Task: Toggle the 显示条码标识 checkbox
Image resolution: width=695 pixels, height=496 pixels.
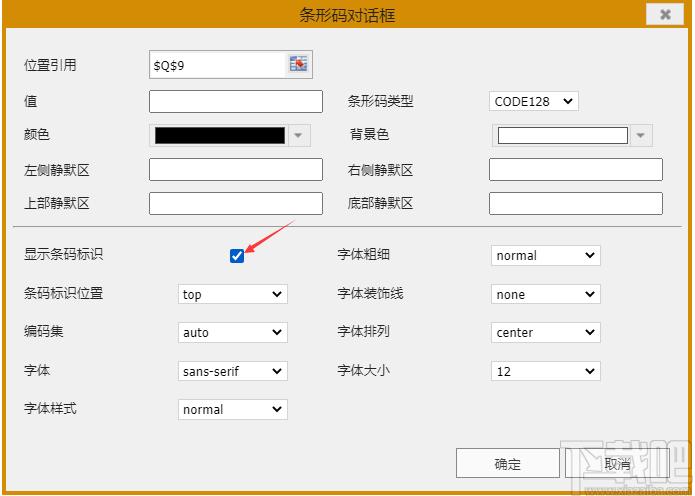Action: click(x=237, y=256)
